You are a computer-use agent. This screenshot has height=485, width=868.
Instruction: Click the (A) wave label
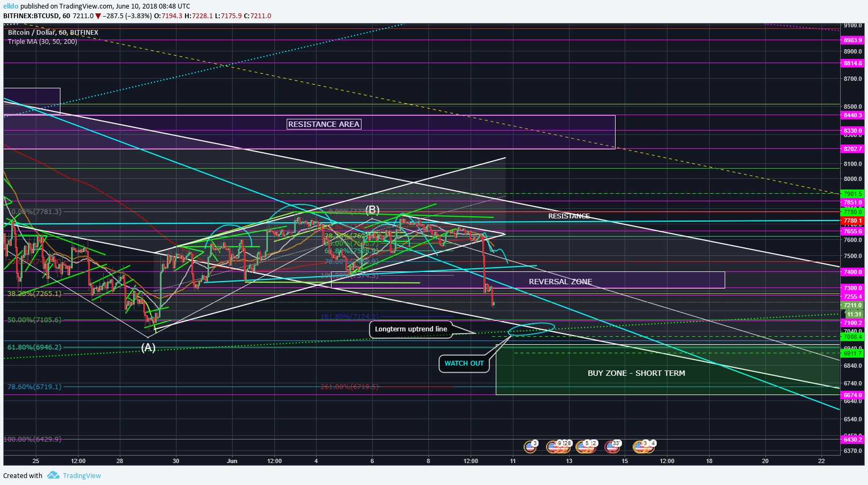(148, 347)
